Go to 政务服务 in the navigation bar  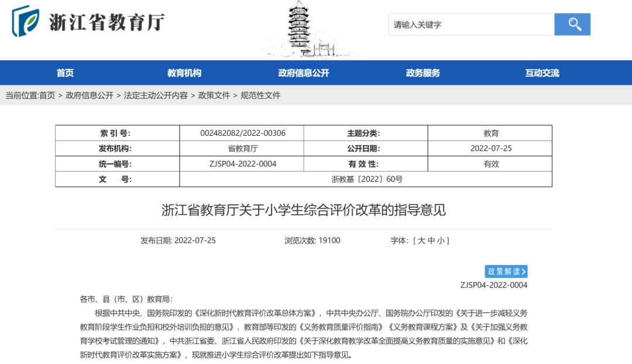point(423,73)
